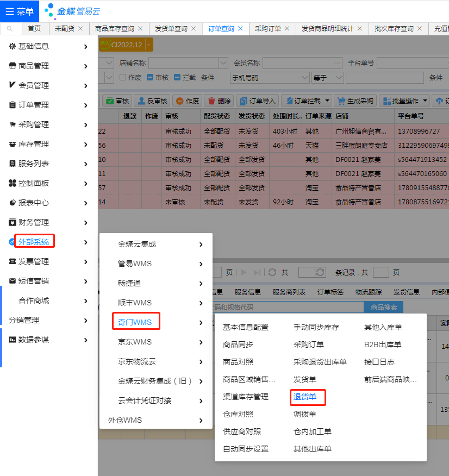Click the hamburger 菜单 menu button

pos(20,11)
